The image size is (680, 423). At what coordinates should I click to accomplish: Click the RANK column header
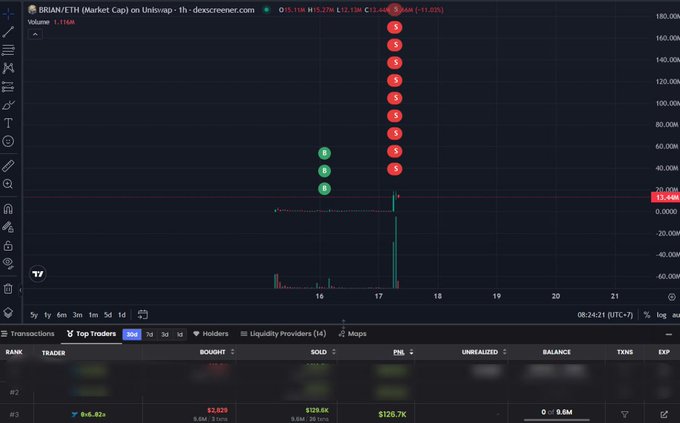pyautogui.click(x=14, y=352)
